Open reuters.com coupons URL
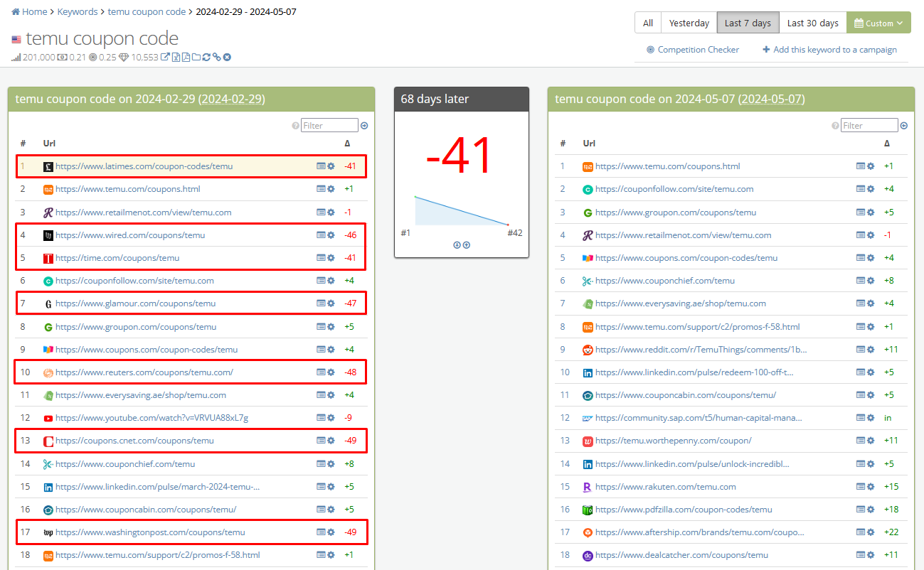 (144, 372)
